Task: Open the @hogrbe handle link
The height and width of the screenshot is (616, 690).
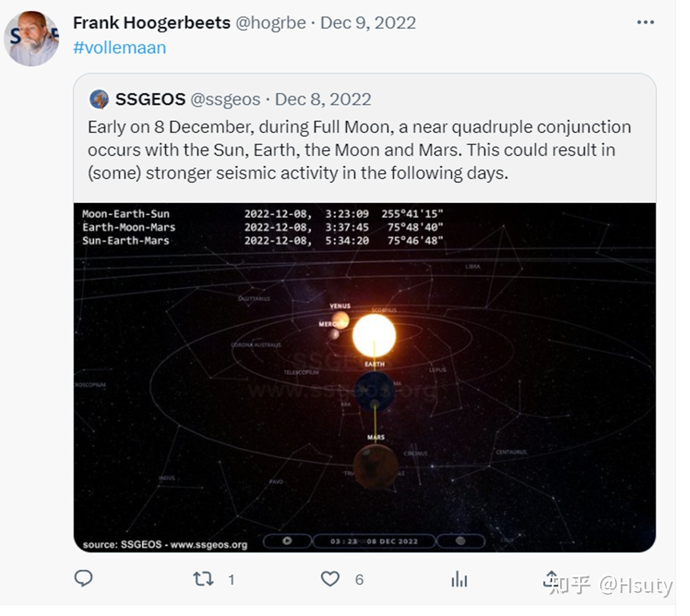Action: click(271, 22)
